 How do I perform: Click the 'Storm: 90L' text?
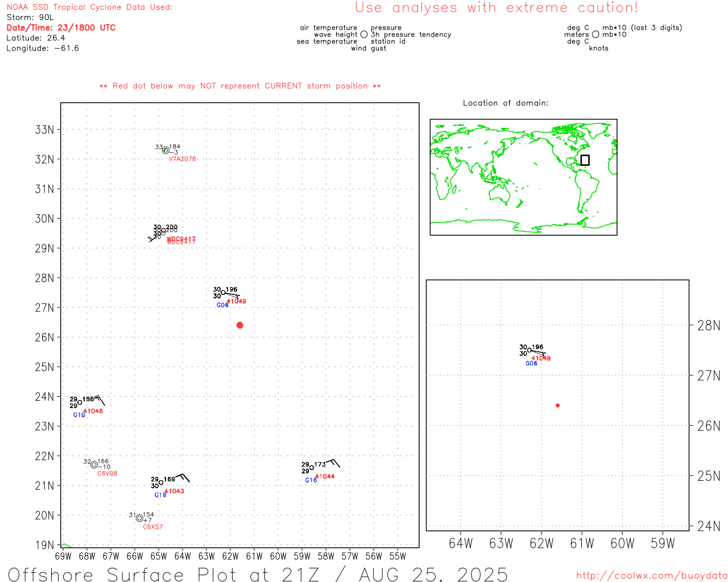pyautogui.click(x=30, y=18)
